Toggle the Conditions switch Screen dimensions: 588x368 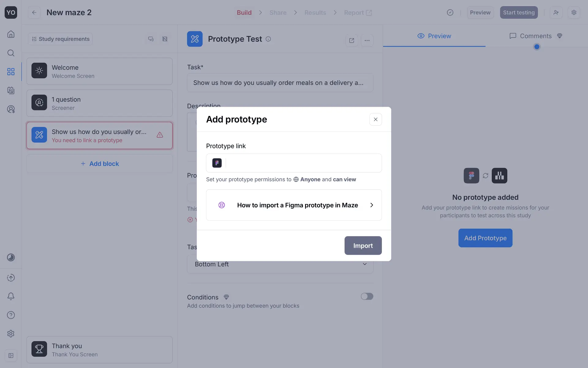pos(367,297)
